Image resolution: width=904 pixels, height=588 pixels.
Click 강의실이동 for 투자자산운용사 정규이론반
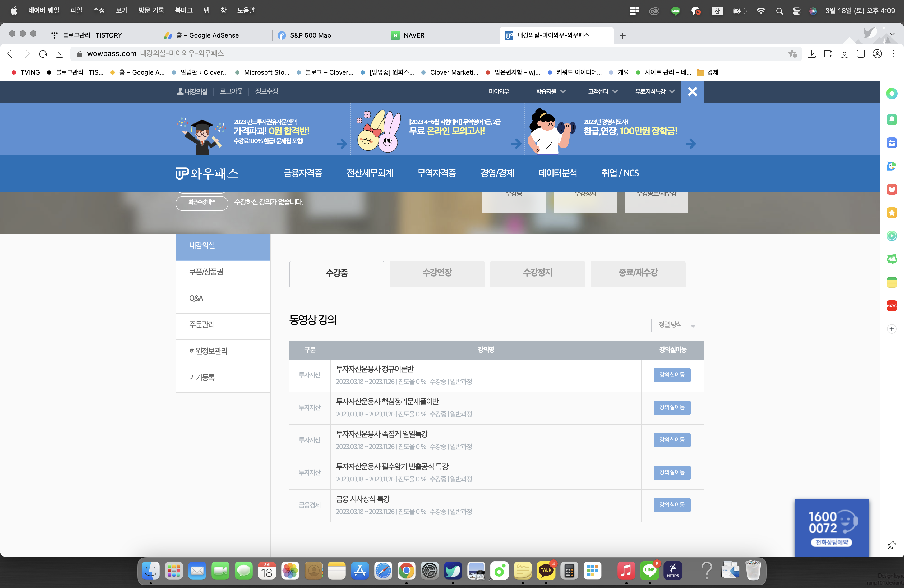pos(672,375)
